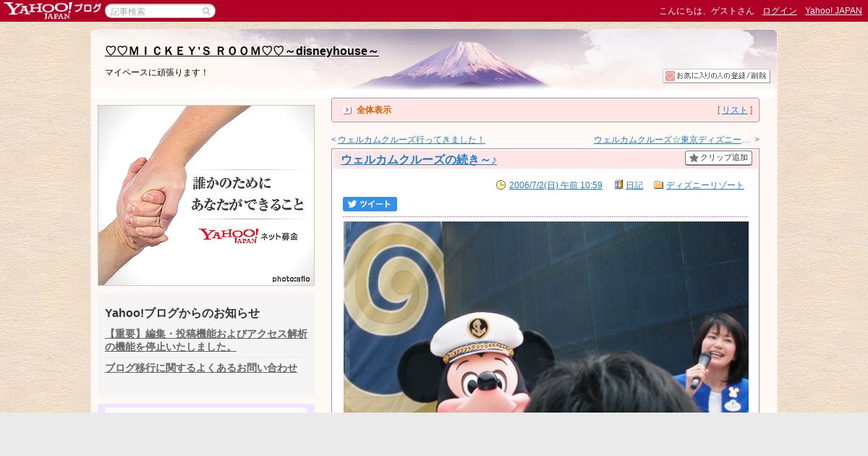Open the 日記 category link
Viewport: 868px width, 456px height.
(x=634, y=185)
